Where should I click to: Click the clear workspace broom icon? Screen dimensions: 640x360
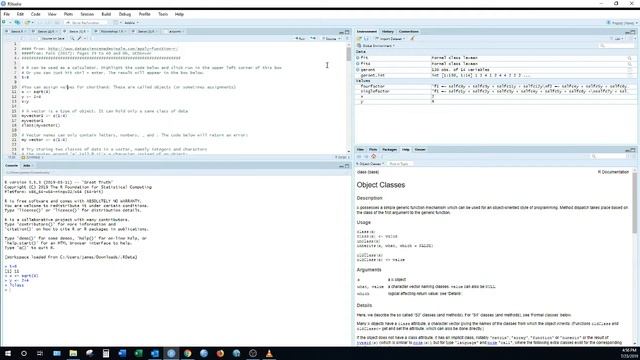(x=412, y=39)
